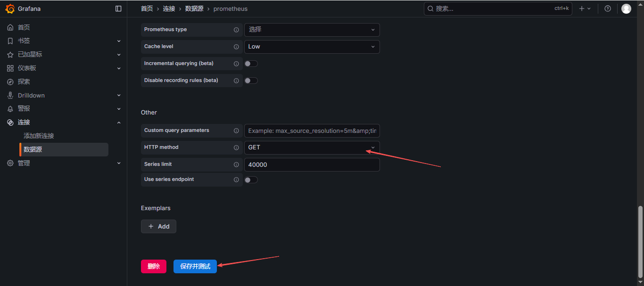
Task: Open the Prometheus type dropdown
Action: tap(312, 30)
